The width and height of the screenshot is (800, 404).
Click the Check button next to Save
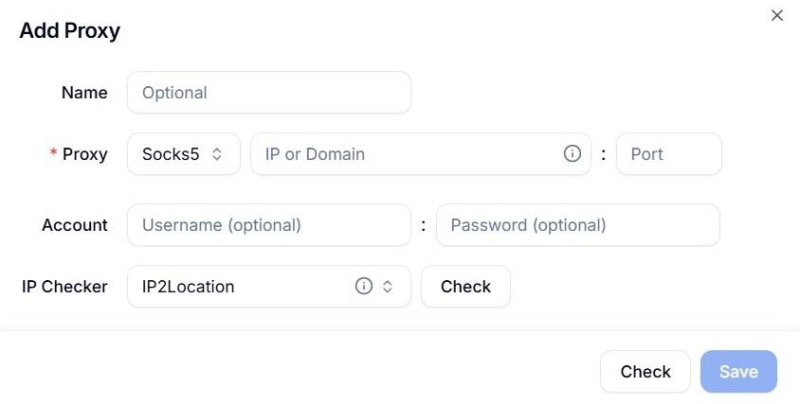pos(645,371)
